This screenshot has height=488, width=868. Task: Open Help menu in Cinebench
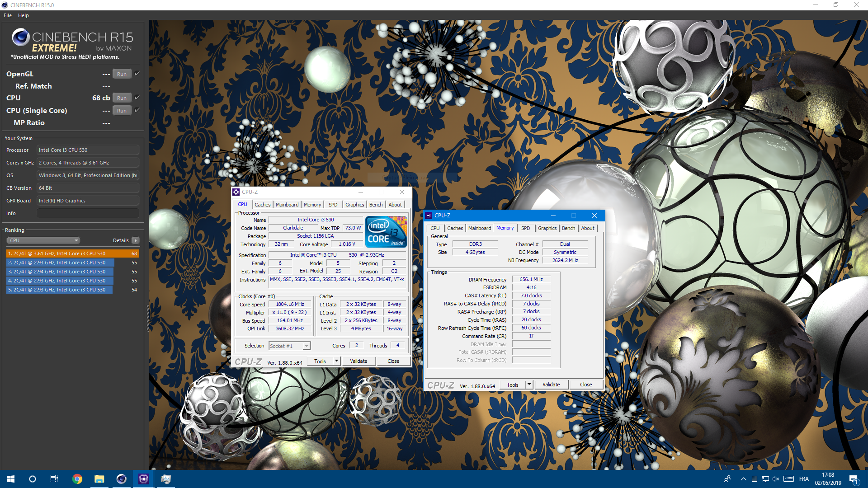[24, 15]
